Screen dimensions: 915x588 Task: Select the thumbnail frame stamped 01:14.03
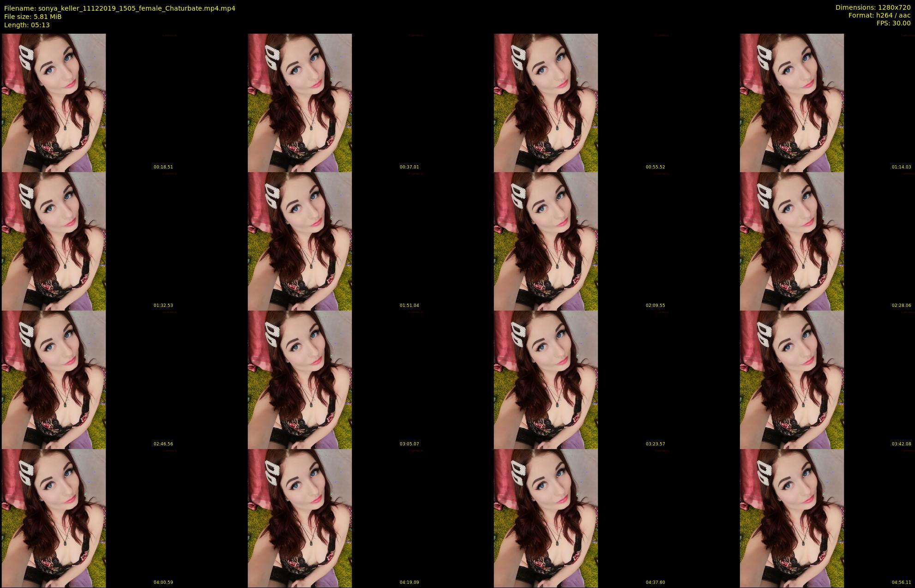pyautogui.click(x=792, y=102)
